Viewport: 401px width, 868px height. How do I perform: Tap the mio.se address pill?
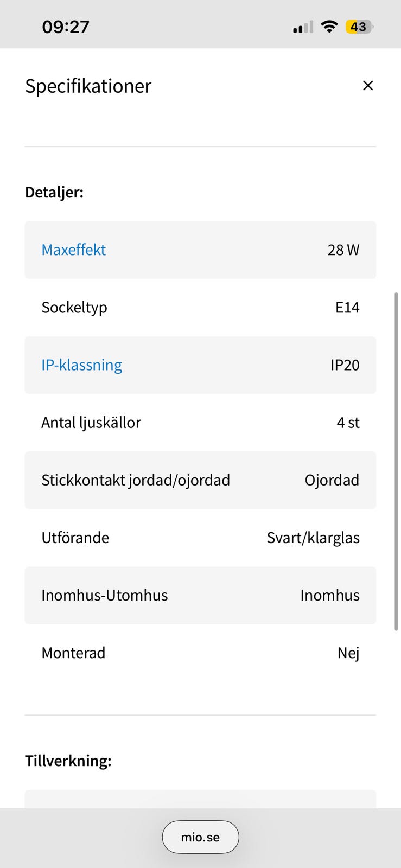[x=200, y=837]
